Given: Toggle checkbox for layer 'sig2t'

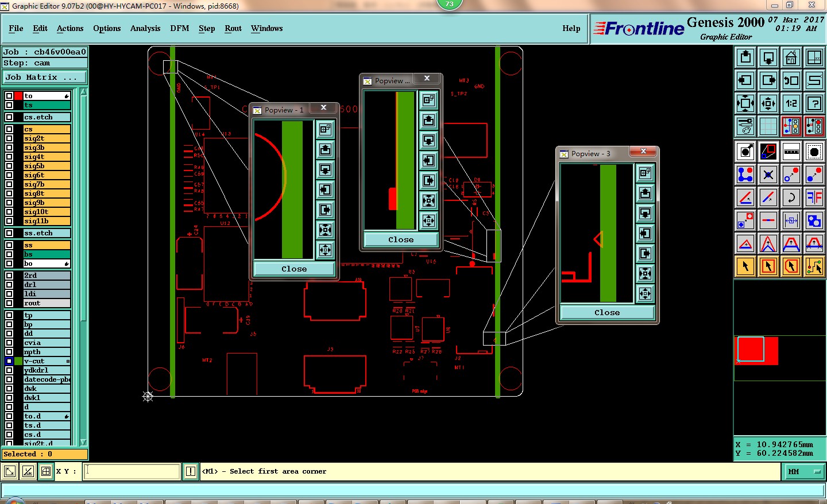Looking at the screenshot, I should (9, 138).
